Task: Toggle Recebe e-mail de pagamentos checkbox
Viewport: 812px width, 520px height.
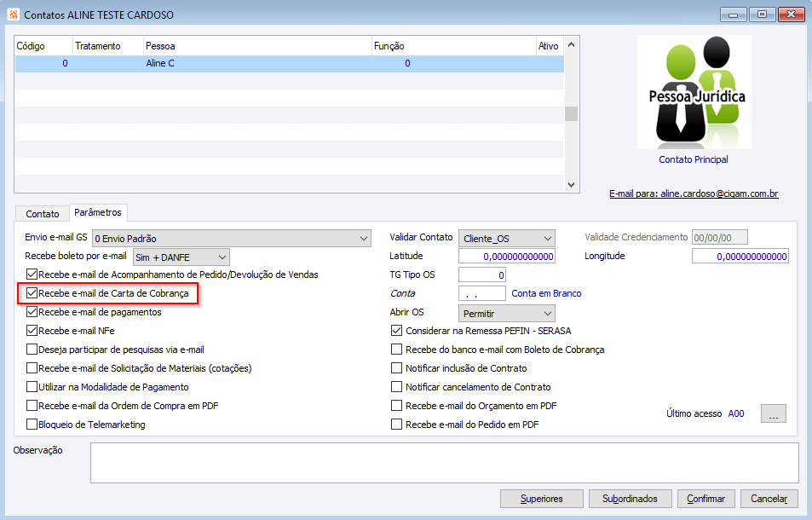Action: click(32, 312)
